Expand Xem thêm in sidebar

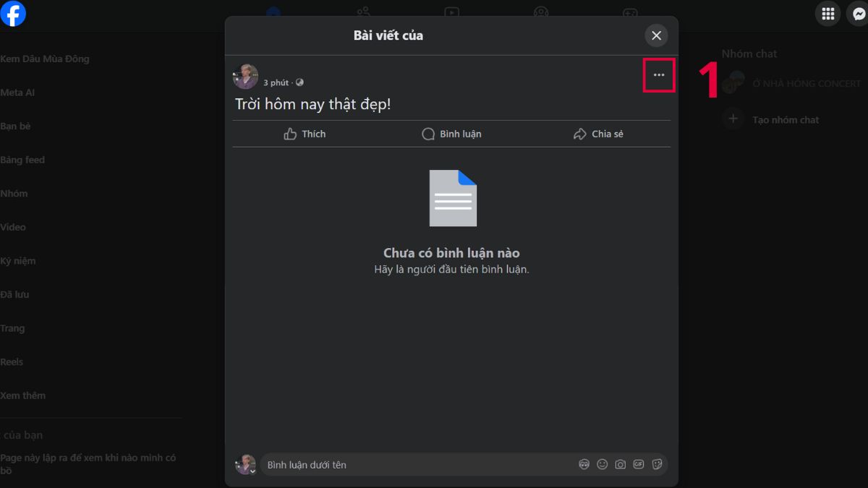click(x=22, y=395)
